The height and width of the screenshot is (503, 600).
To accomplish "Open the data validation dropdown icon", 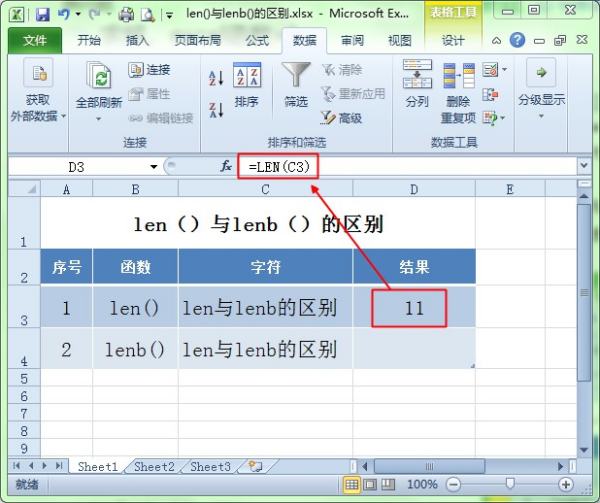I will pyautogui.click(x=494, y=70).
